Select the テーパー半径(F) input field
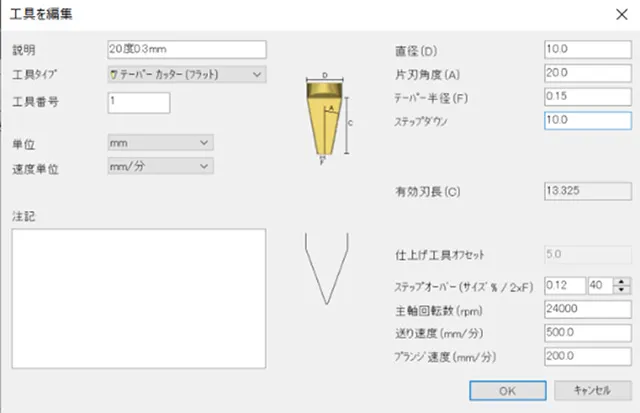 click(587, 96)
